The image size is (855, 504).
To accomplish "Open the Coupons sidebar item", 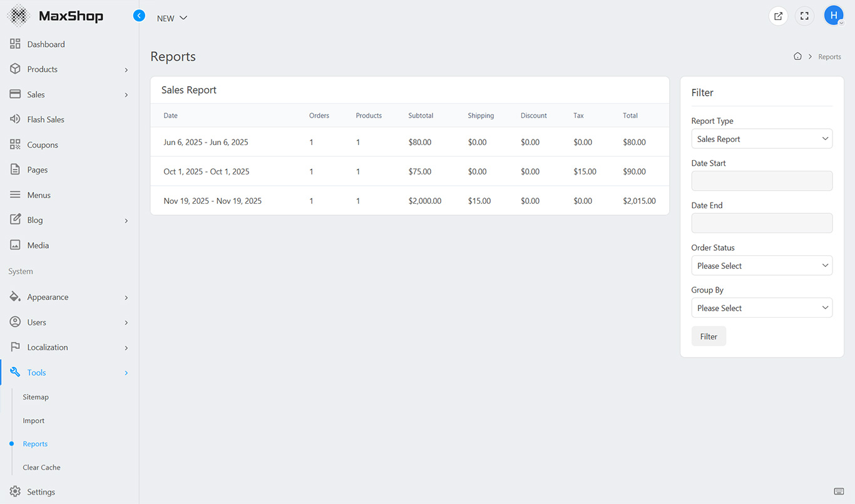I will pyautogui.click(x=43, y=145).
